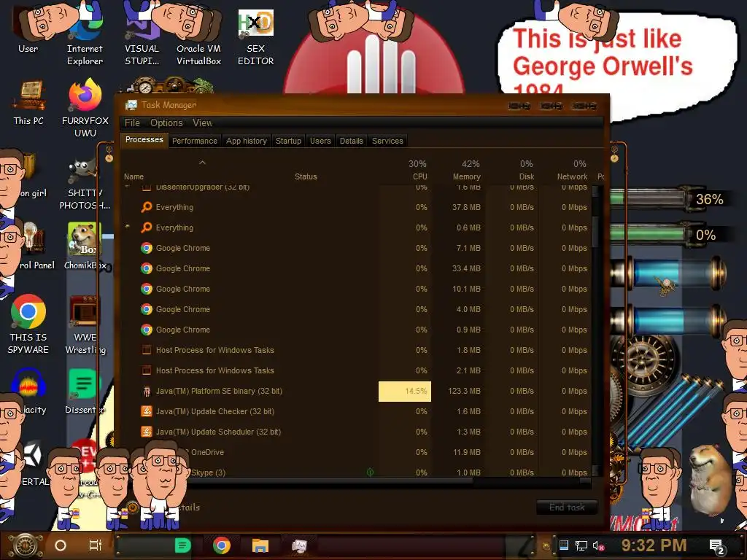The height and width of the screenshot is (560, 747).
Task: Click the process list vertical scrollbar thumb
Action: coord(595,232)
